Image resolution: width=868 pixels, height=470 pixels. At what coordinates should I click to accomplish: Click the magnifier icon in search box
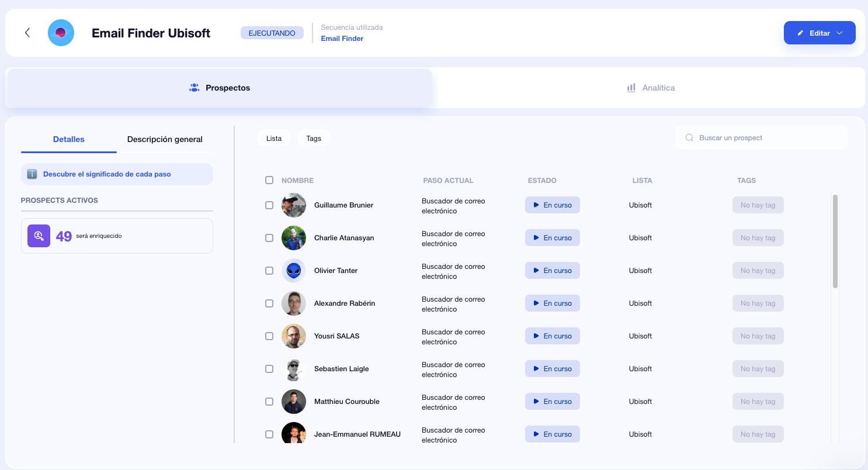[689, 138]
